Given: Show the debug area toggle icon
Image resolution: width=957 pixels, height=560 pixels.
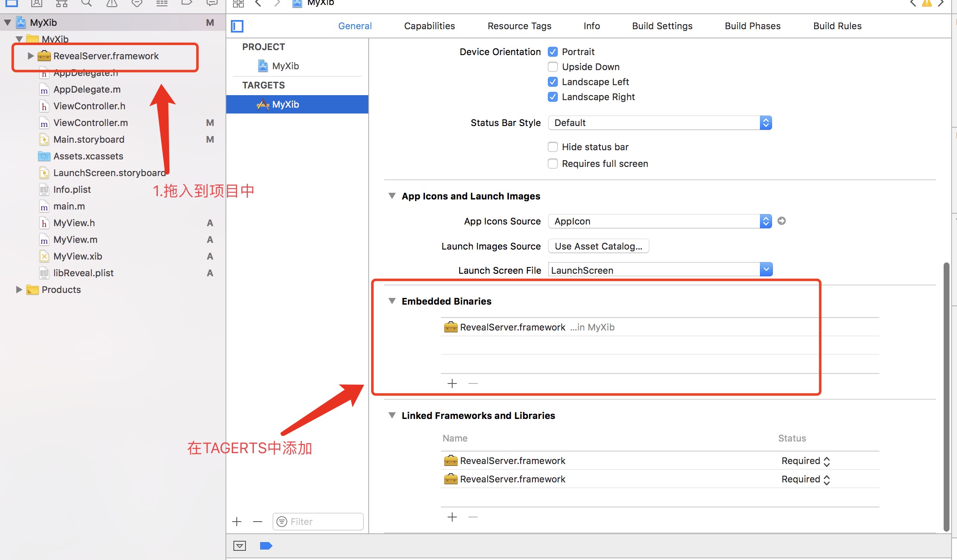Looking at the screenshot, I should (240, 546).
